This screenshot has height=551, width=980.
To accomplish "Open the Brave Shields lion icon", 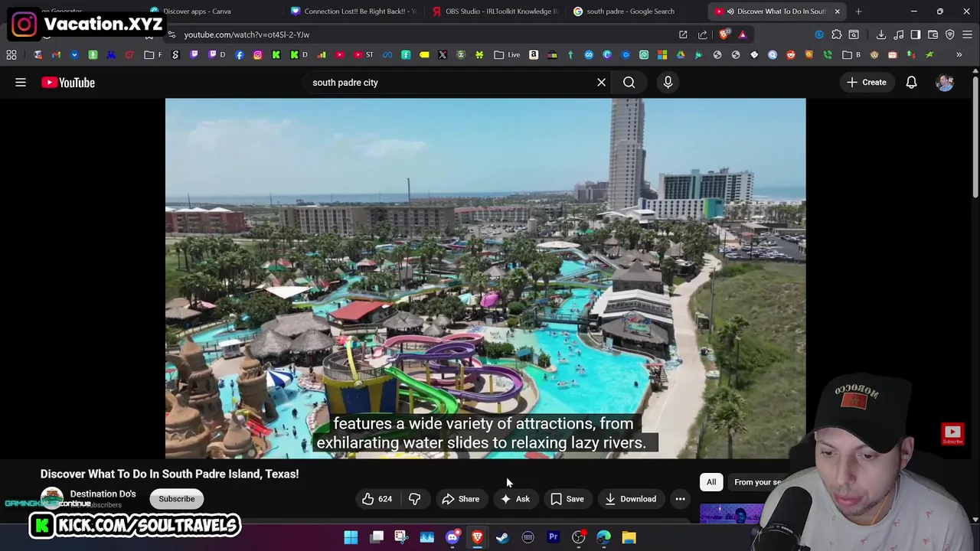I will coord(724,34).
